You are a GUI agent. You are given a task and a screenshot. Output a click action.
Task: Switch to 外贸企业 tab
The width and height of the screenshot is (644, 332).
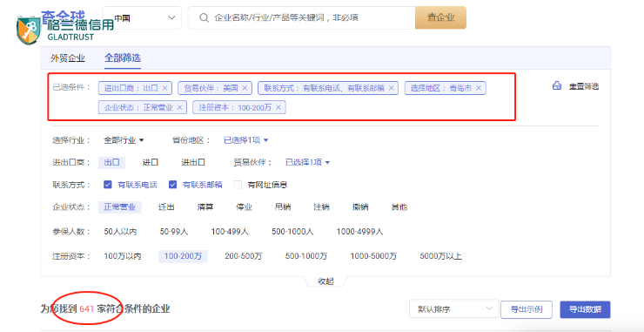point(68,58)
